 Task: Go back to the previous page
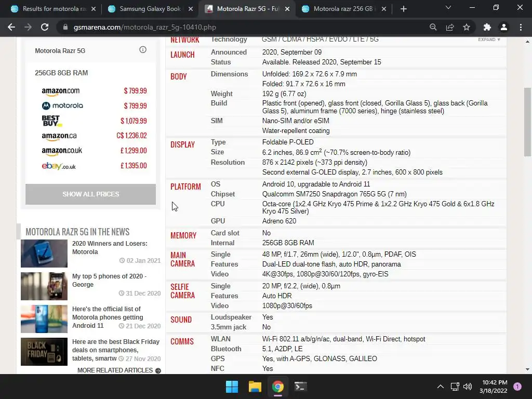(11, 27)
